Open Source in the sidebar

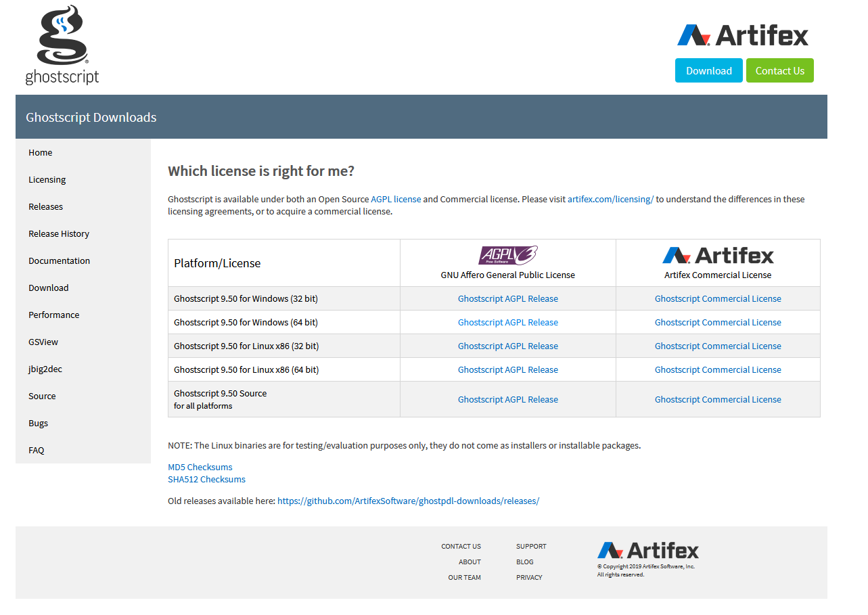(x=42, y=396)
